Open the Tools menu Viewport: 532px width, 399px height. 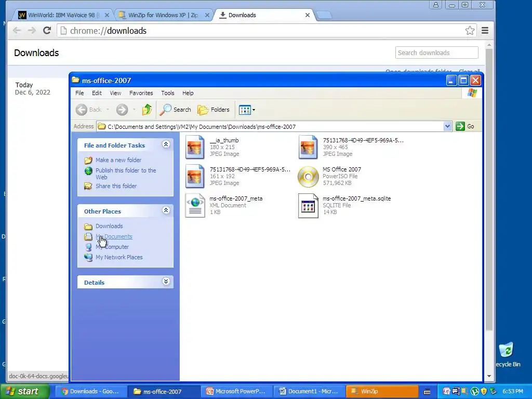pos(168,93)
